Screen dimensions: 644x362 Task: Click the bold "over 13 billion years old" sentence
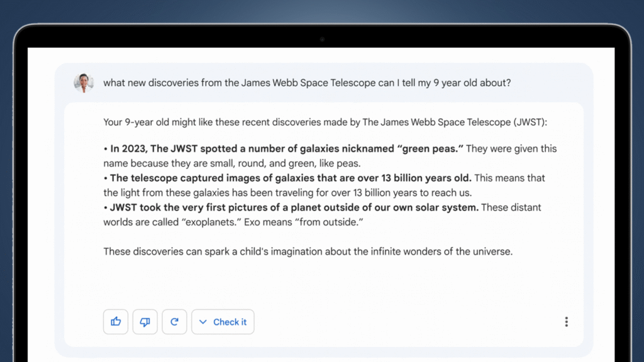click(291, 178)
